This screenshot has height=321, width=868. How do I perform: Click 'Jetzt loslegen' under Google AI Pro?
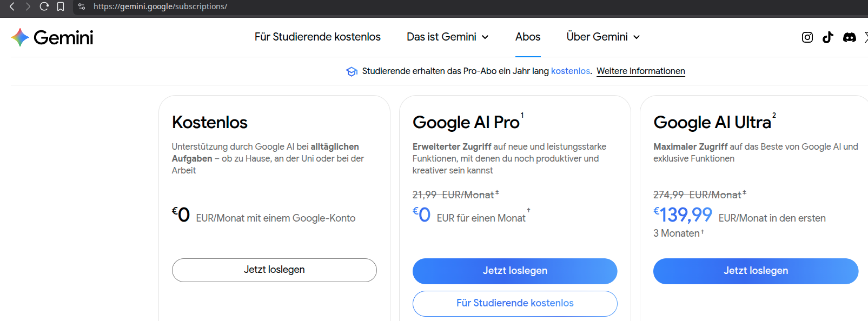tap(515, 271)
